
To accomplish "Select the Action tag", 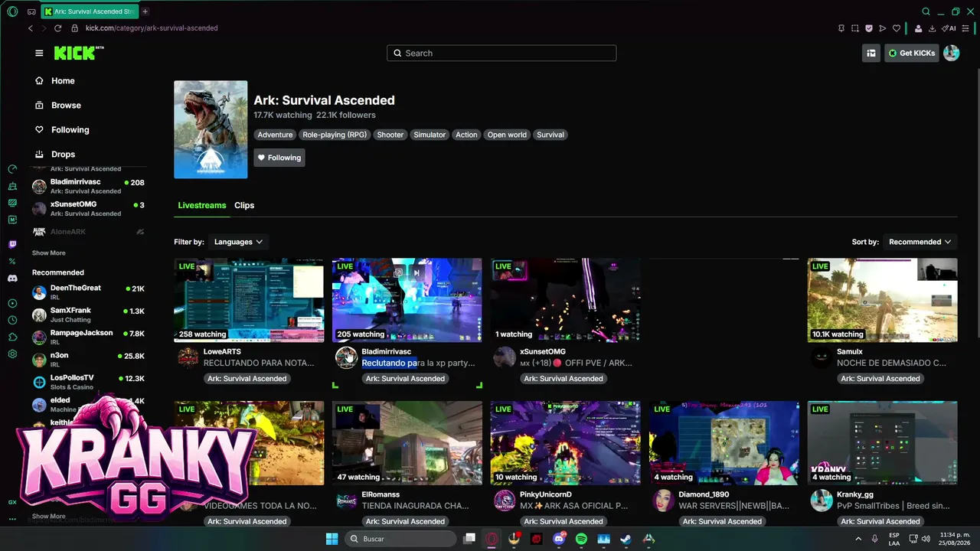I will [466, 135].
